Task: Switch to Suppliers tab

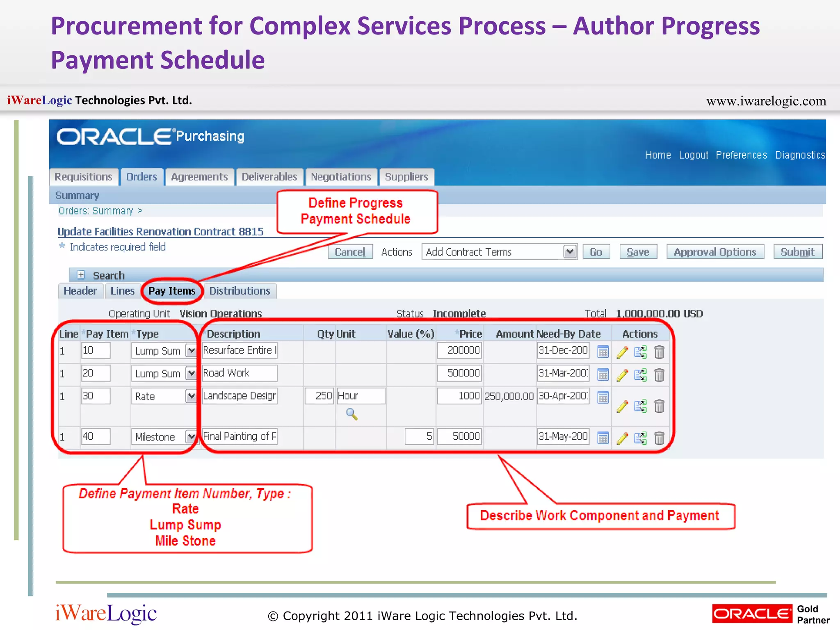Action: click(406, 177)
